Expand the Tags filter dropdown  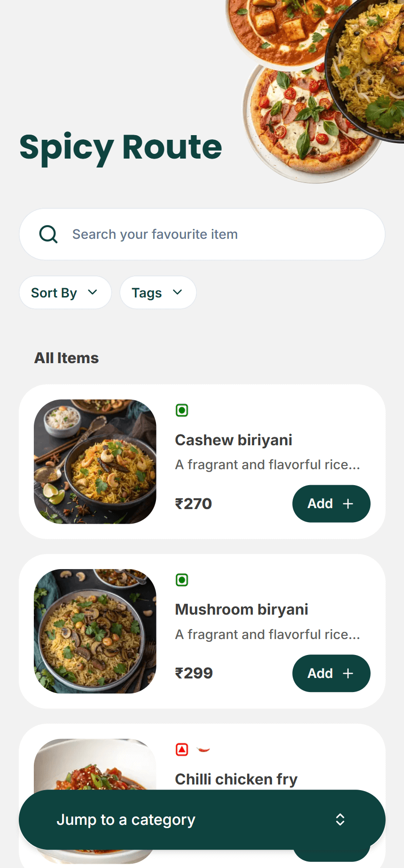click(158, 293)
